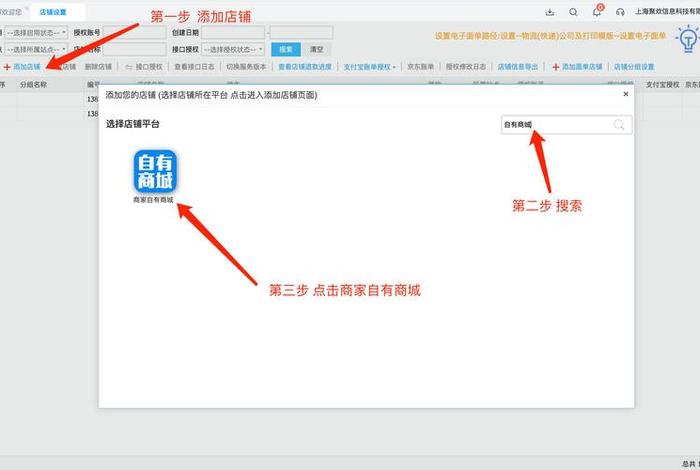Click 授权修改日志 in the toolbar
Image resolution: width=700 pixels, height=470 pixels.
click(x=466, y=67)
